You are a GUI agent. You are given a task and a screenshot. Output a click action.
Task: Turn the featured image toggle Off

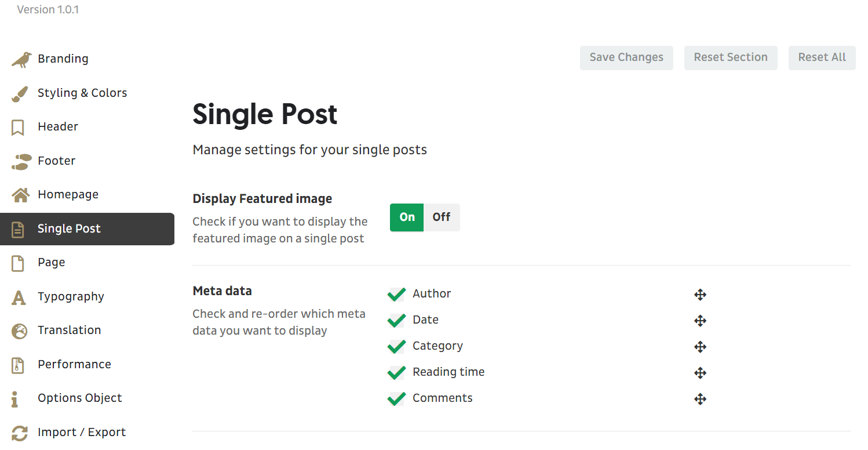point(442,217)
